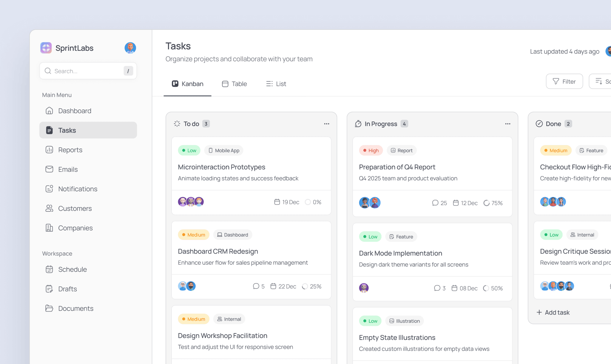Switch to the List view tab
The height and width of the screenshot is (364, 611).
pos(276,84)
